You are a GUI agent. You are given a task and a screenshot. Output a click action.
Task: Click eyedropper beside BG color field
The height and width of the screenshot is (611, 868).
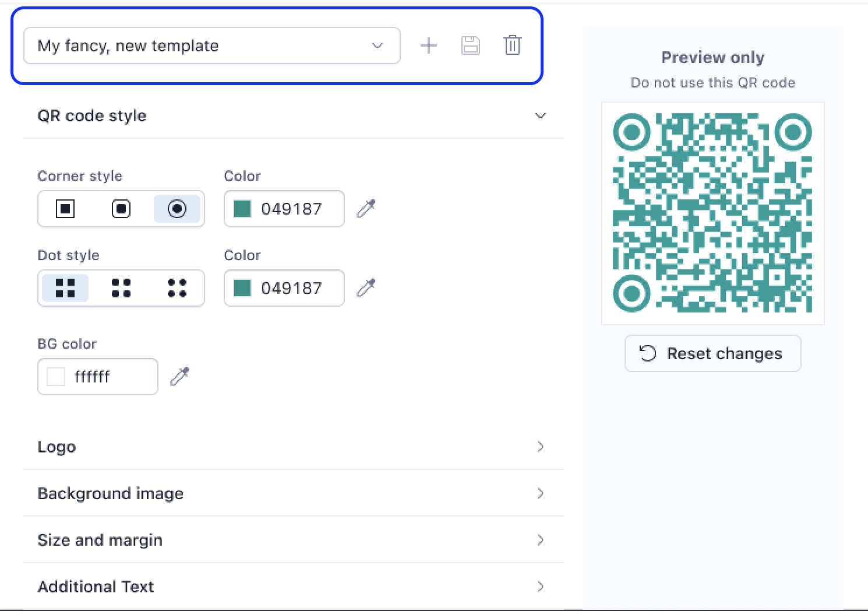click(x=179, y=377)
